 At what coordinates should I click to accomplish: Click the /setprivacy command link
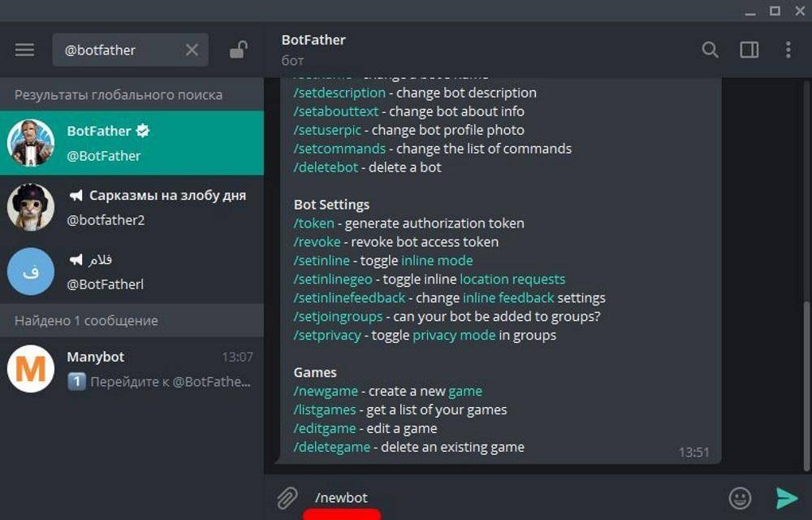coord(327,335)
